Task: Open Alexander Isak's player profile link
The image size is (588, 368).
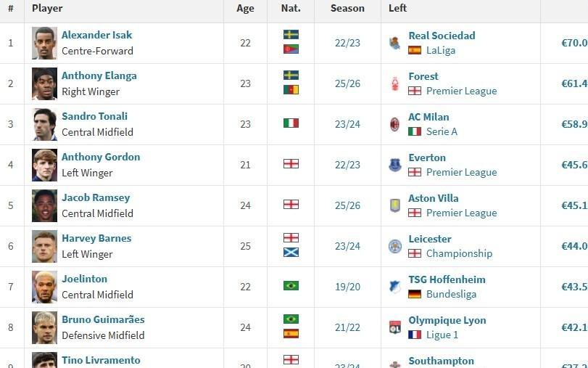Action: point(96,35)
